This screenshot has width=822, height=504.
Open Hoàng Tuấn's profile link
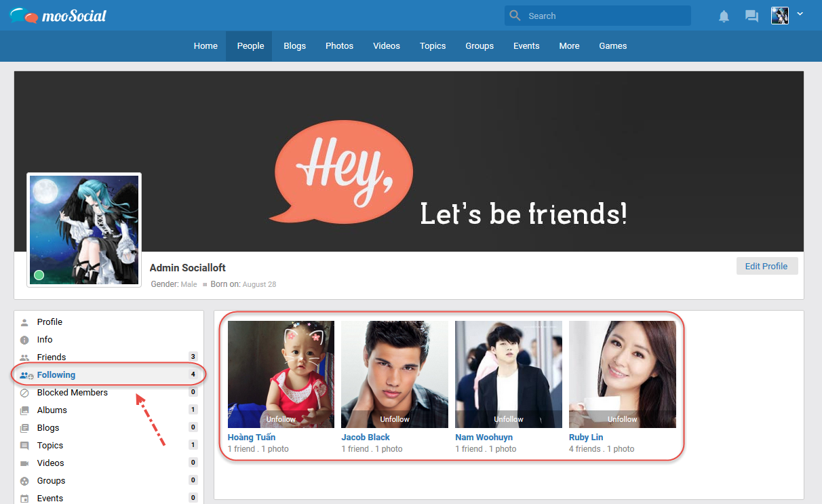click(x=252, y=438)
